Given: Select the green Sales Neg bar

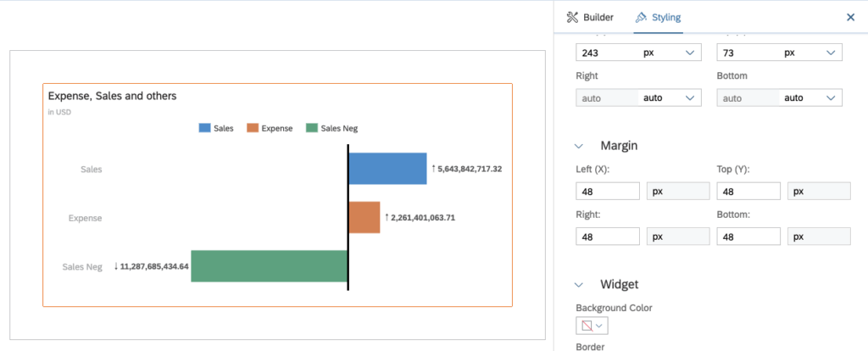Looking at the screenshot, I should pos(269,266).
